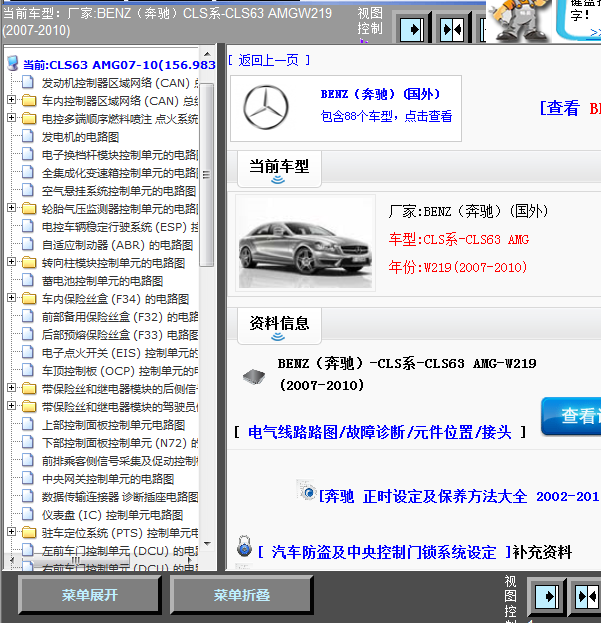The image size is (601, 623).
Task: Click document icon for 电子点火开关 (EIS)
Action: [28, 352]
